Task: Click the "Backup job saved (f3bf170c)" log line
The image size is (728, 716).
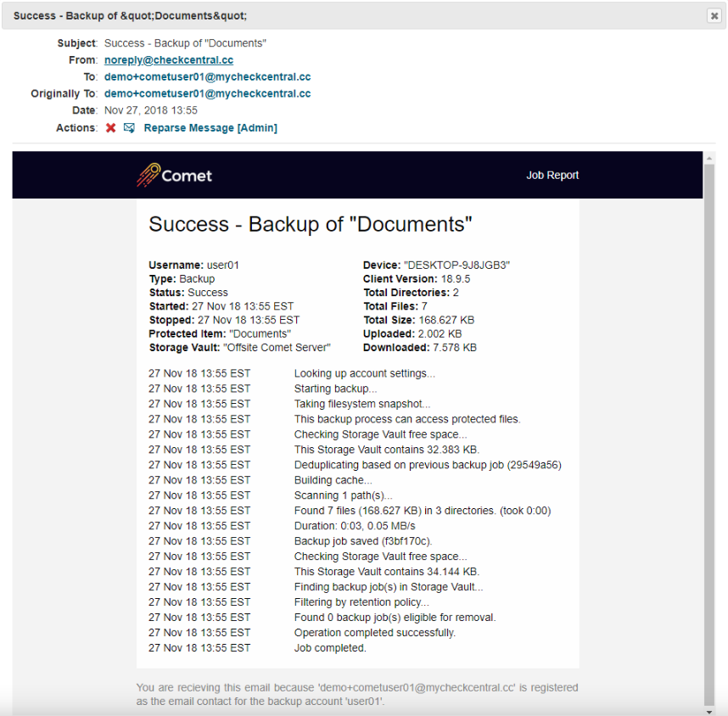Action: point(362,541)
